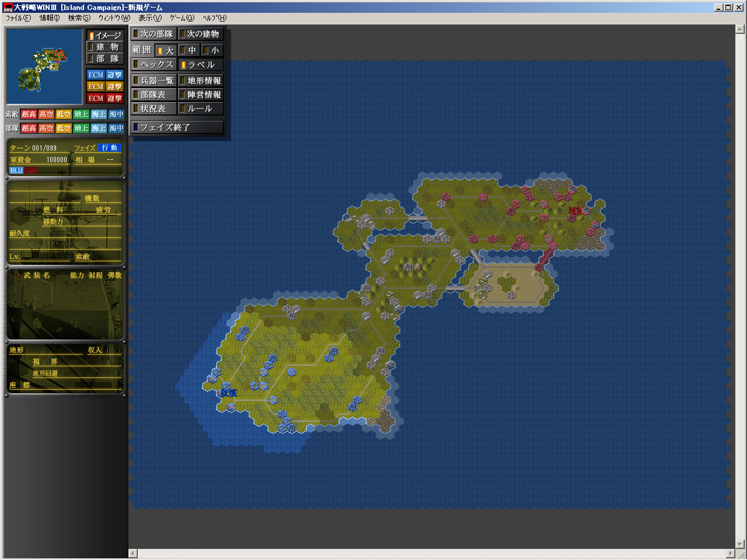Click the BLU faction color swatch
The width and height of the screenshot is (747, 560).
(x=16, y=170)
